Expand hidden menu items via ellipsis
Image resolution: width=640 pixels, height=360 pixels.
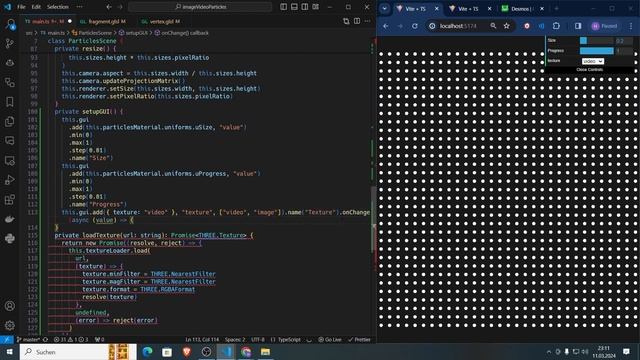point(80,7)
